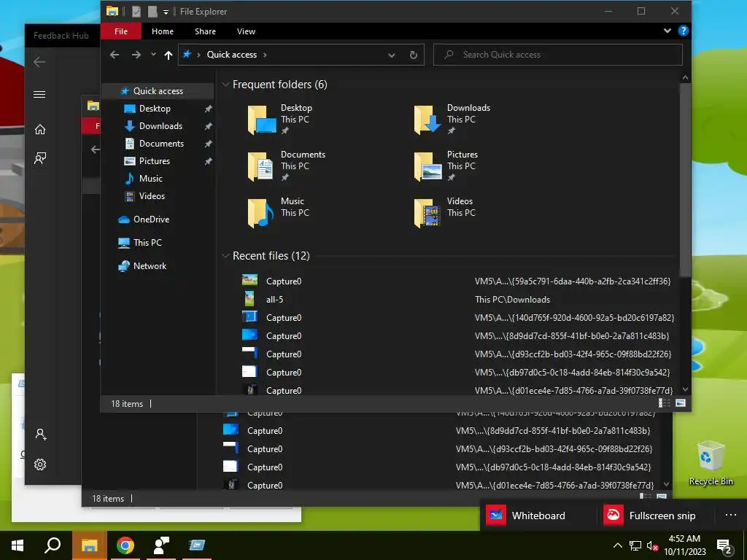Select Music in navigation pane
This screenshot has height=560, width=747.
click(x=150, y=179)
